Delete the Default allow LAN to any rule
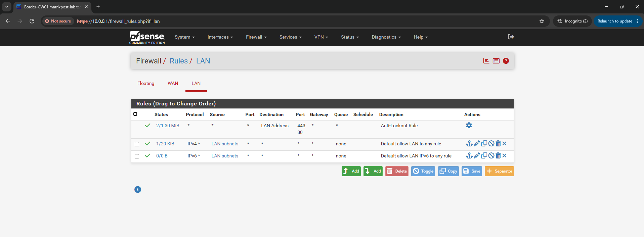Screen dimensions: 644x237 (x=498, y=144)
